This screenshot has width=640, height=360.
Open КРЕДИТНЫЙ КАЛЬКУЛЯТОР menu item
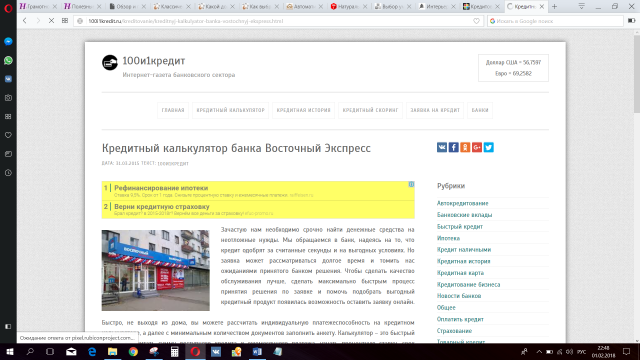231,110
